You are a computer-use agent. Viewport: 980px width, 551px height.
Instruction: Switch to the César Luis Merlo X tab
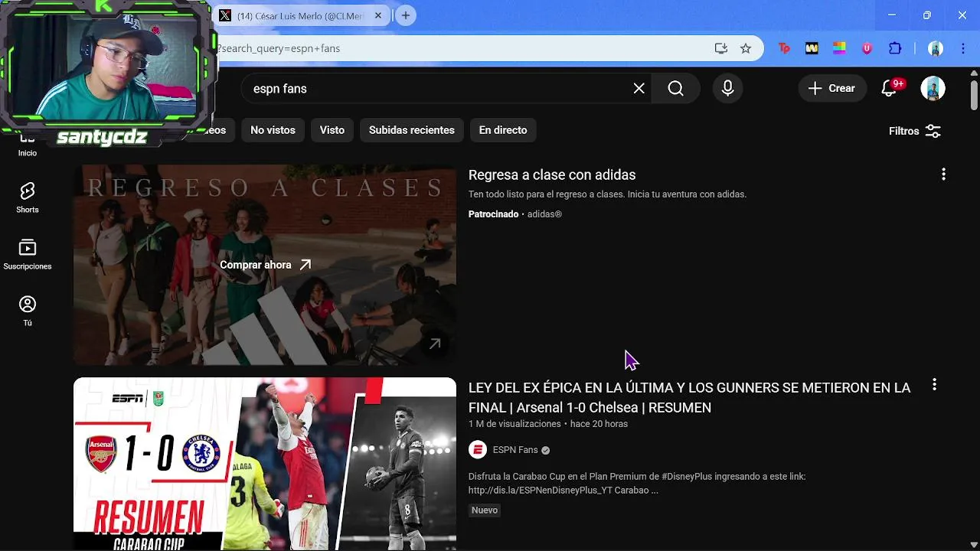(300, 15)
